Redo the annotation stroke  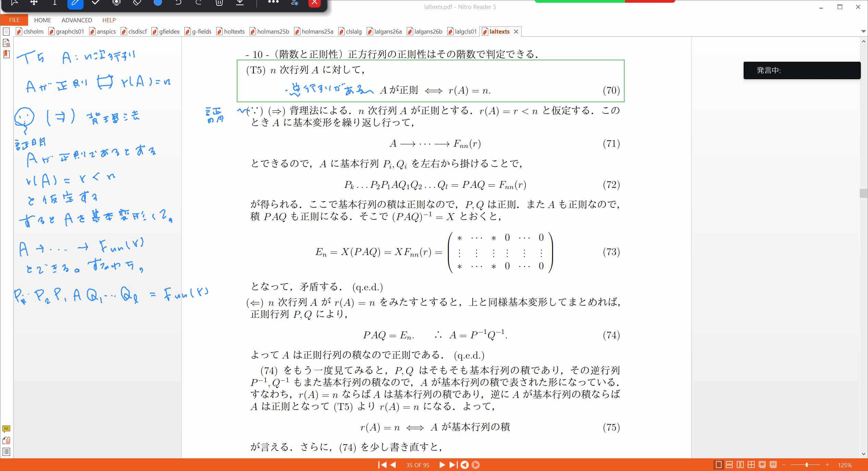pos(199,3)
